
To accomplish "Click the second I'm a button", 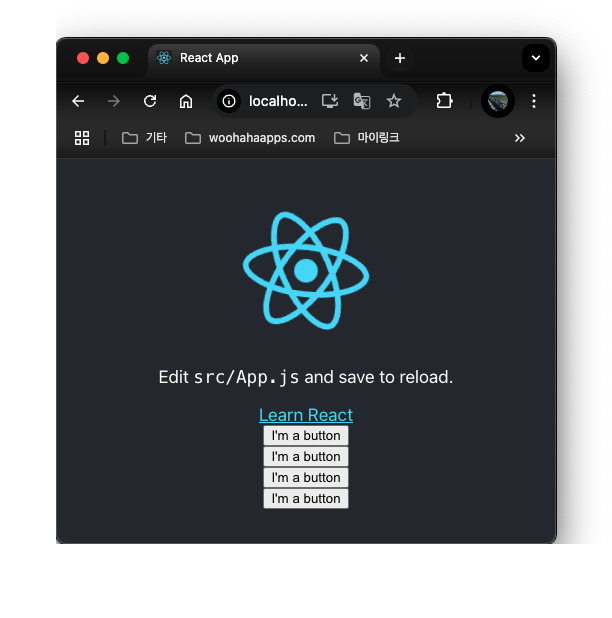I will point(306,457).
